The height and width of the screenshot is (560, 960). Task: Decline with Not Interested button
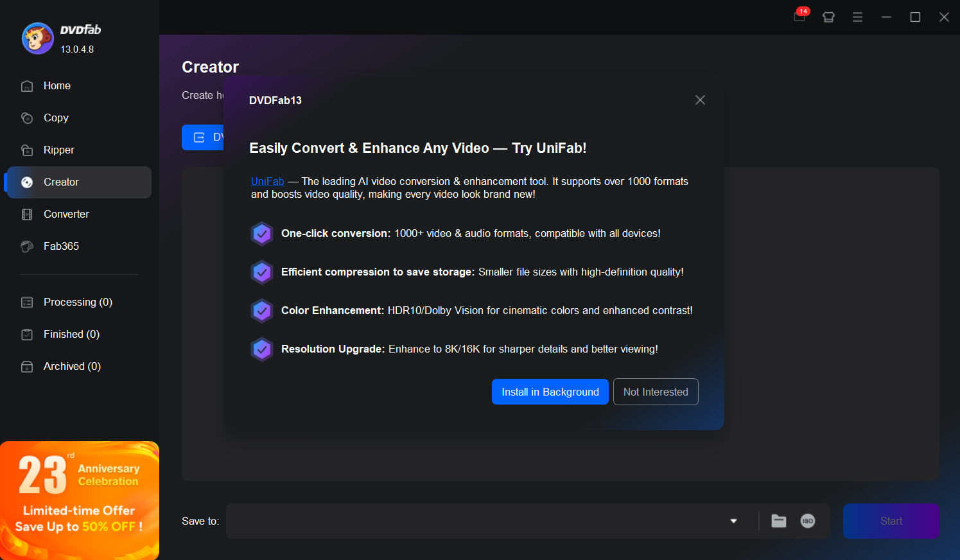(x=655, y=392)
